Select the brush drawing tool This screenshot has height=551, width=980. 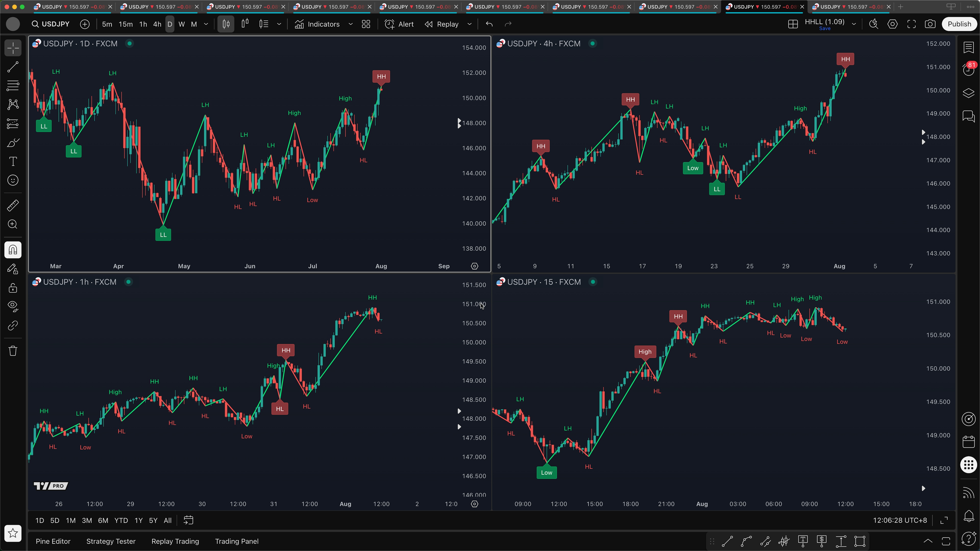[x=13, y=143]
